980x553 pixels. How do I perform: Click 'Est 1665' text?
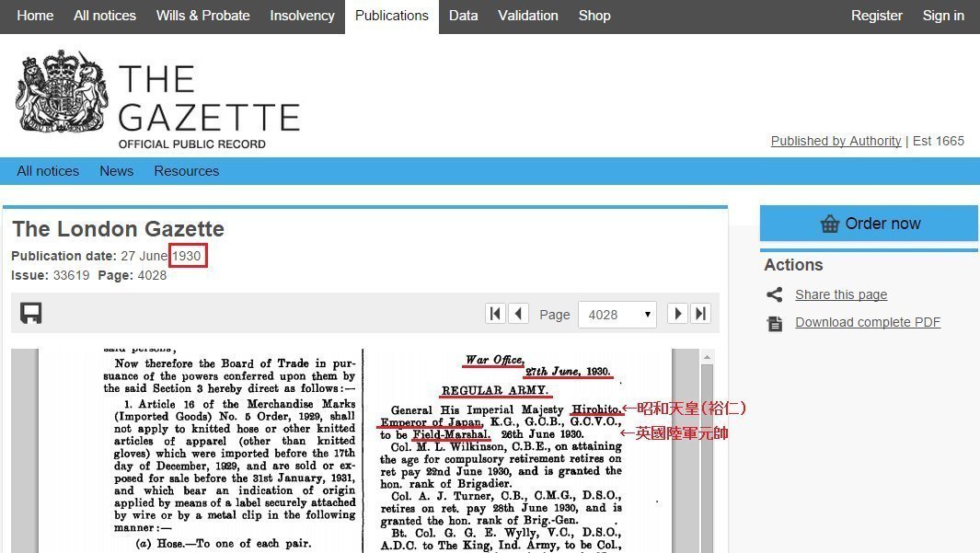(x=938, y=141)
